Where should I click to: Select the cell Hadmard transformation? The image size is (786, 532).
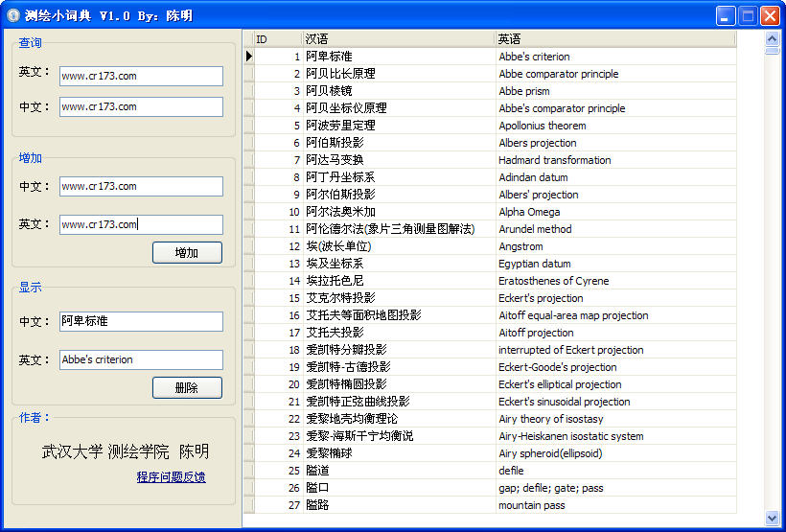tap(616, 160)
